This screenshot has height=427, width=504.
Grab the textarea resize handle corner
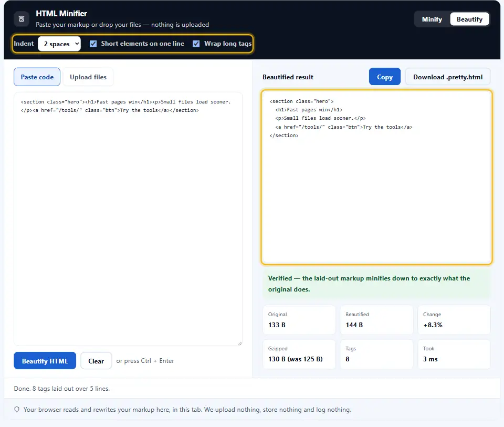click(240, 343)
